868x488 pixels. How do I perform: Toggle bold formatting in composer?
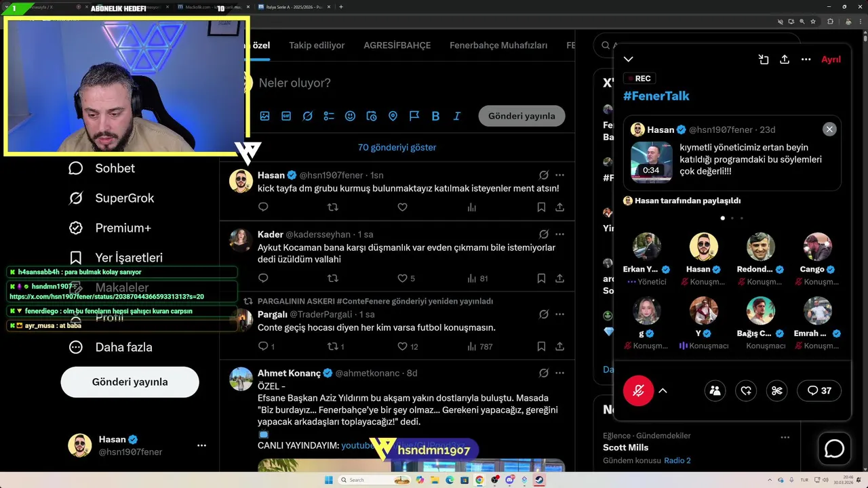coord(435,116)
